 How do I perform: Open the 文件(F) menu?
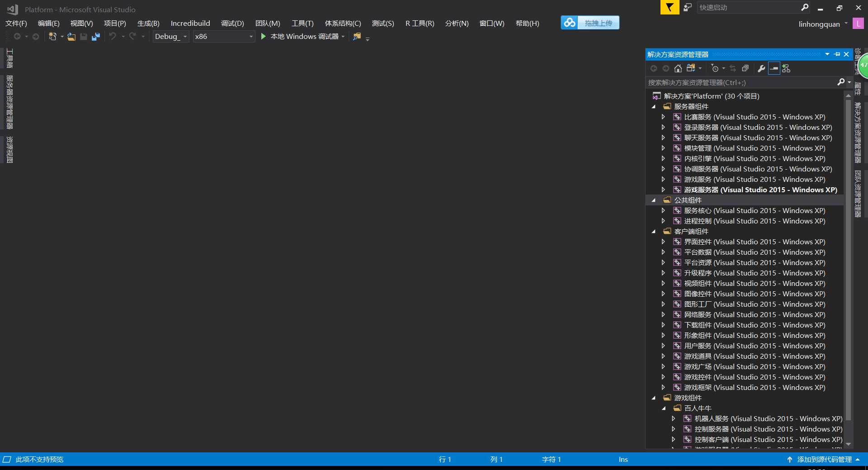pyautogui.click(x=16, y=24)
